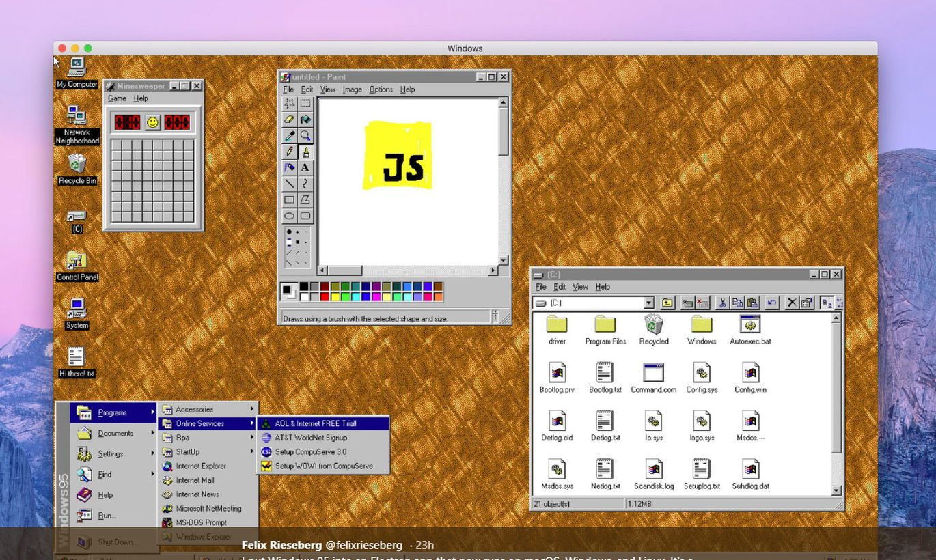Open the Game menu in Minesweeper

coord(117,98)
